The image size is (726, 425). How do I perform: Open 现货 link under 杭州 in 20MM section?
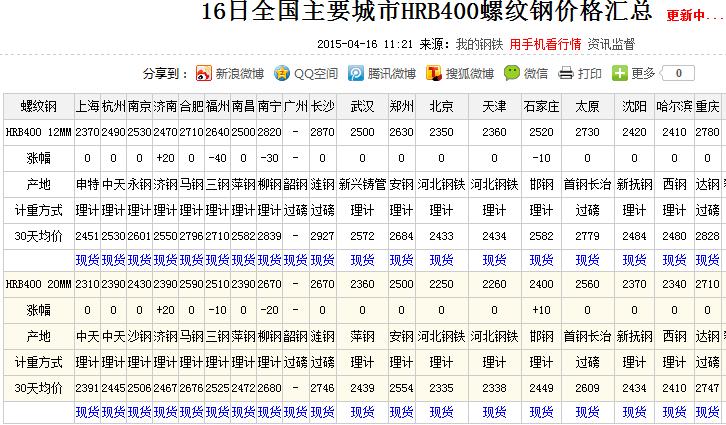pyautogui.click(x=113, y=412)
